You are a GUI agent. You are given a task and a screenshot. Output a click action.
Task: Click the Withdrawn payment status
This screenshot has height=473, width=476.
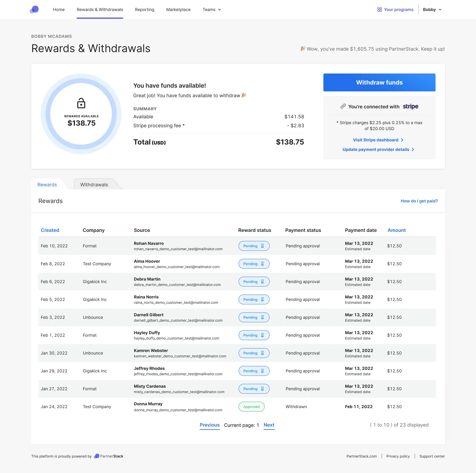(296, 407)
